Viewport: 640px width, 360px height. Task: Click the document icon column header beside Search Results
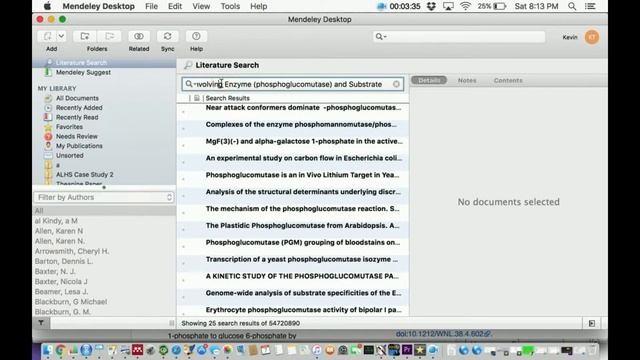pos(197,98)
